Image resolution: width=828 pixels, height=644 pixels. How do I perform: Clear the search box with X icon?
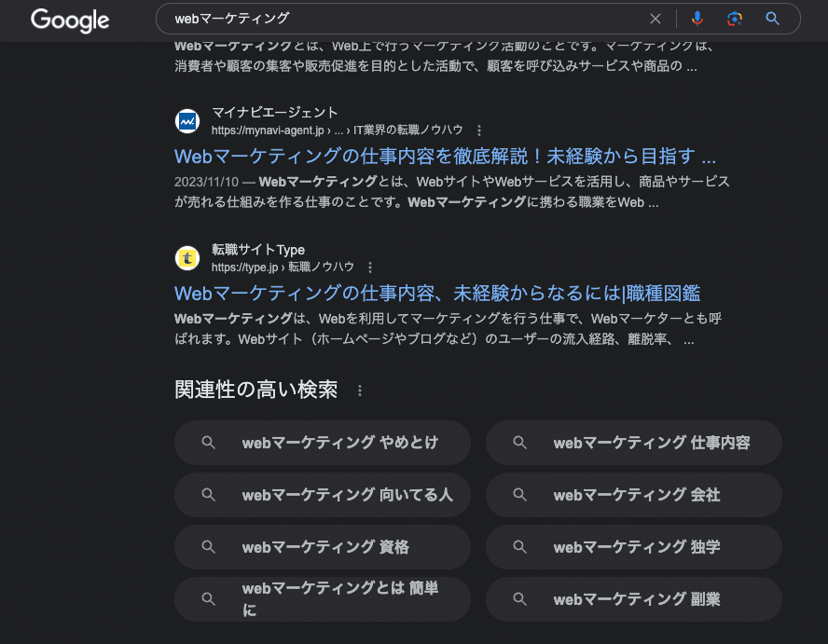[x=655, y=19]
